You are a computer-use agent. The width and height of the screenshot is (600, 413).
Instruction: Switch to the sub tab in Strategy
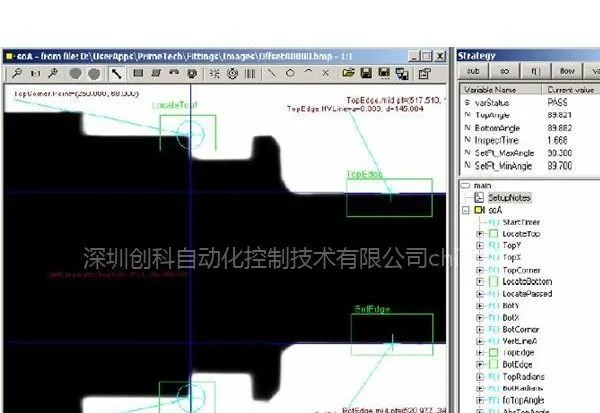[473, 71]
